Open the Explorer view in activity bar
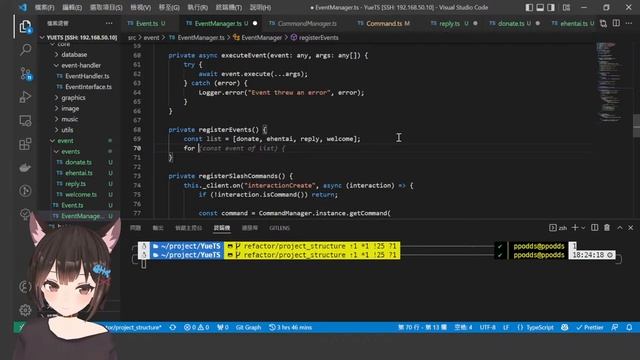Image resolution: width=640 pixels, height=360 pixels. pos(25,27)
